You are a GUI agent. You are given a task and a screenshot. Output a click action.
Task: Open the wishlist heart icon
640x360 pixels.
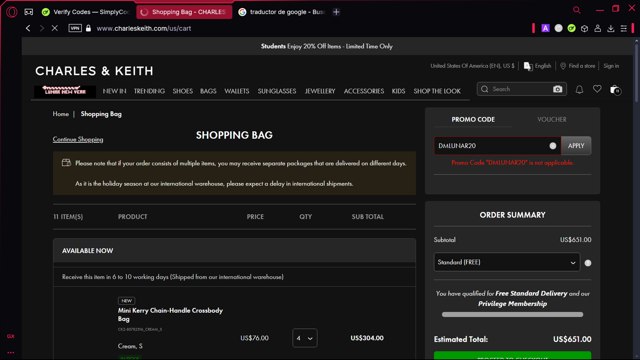(x=597, y=89)
